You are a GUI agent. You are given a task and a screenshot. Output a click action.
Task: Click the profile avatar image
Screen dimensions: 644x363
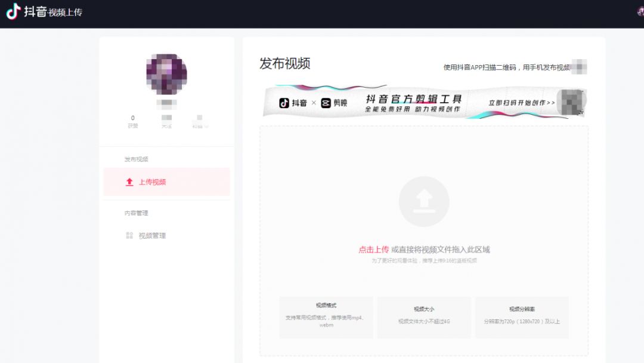tap(166, 73)
